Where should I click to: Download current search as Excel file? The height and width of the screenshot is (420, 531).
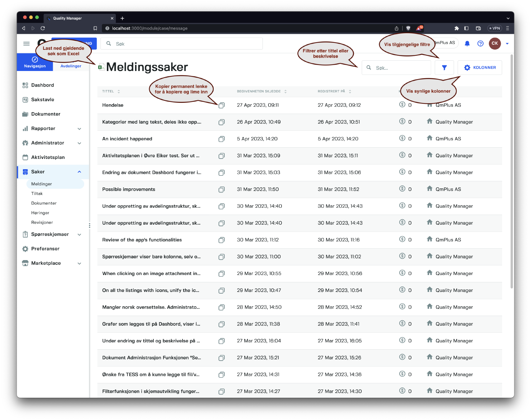(101, 67)
